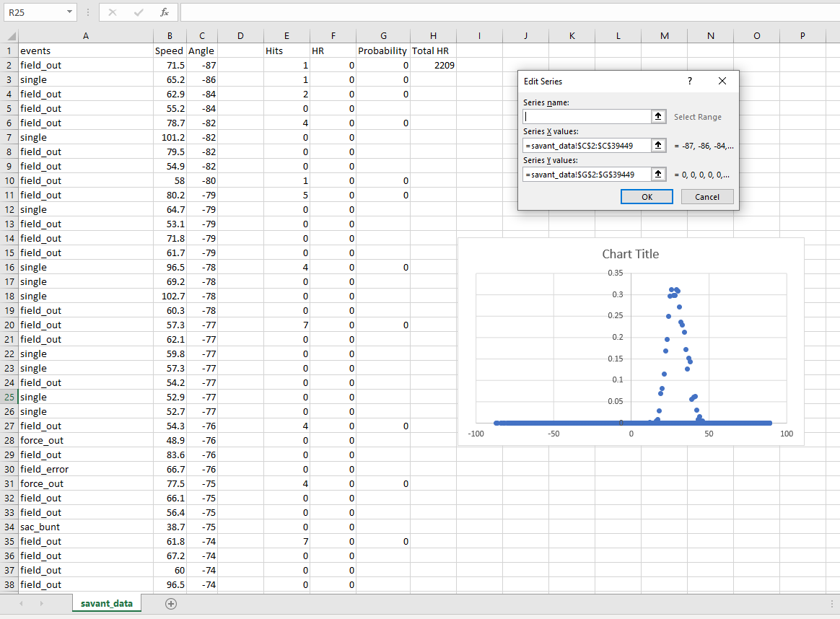Select row 25 header
Screen dimensions: 840x619
coord(9,398)
